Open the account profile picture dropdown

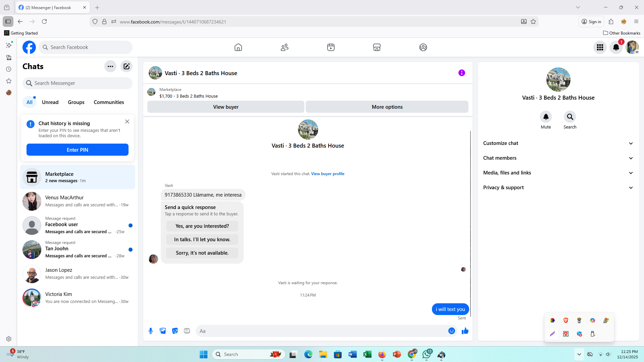pos(632,47)
